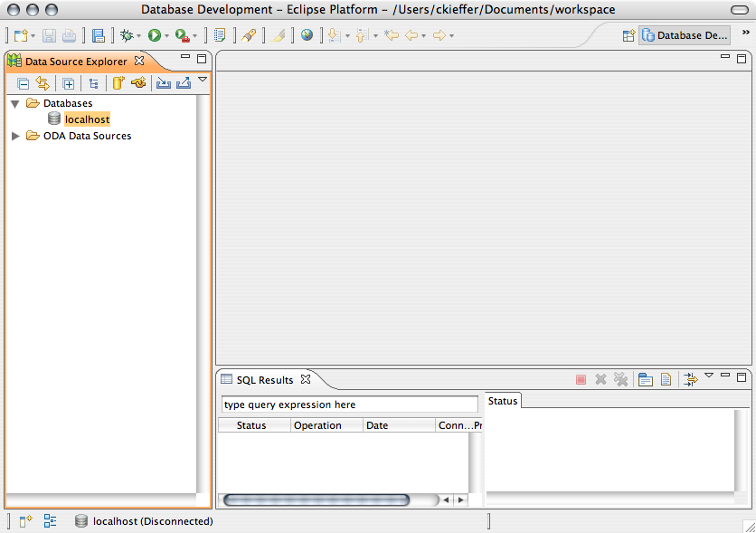Click the New wizard toolbar icon

click(x=21, y=35)
